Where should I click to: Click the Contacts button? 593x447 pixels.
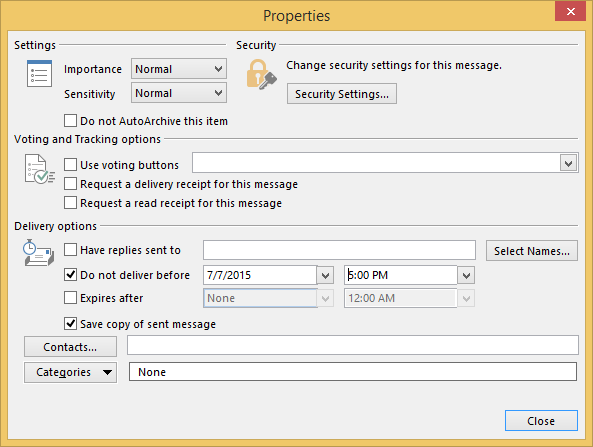coord(70,347)
